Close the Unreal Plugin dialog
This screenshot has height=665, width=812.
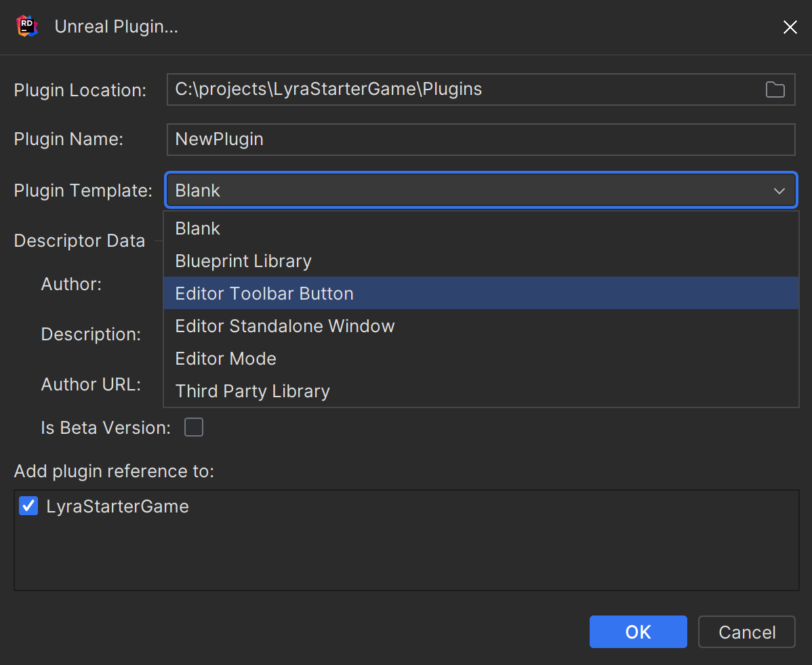tap(790, 27)
